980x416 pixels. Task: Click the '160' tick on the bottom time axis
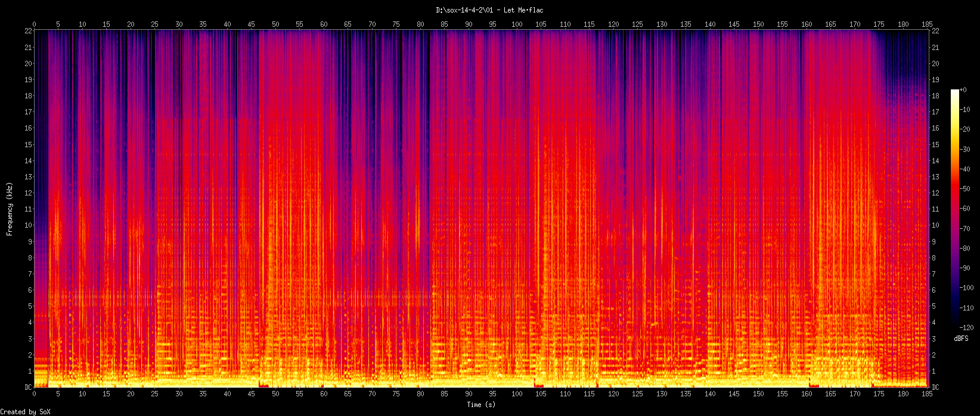click(x=807, y=394)
